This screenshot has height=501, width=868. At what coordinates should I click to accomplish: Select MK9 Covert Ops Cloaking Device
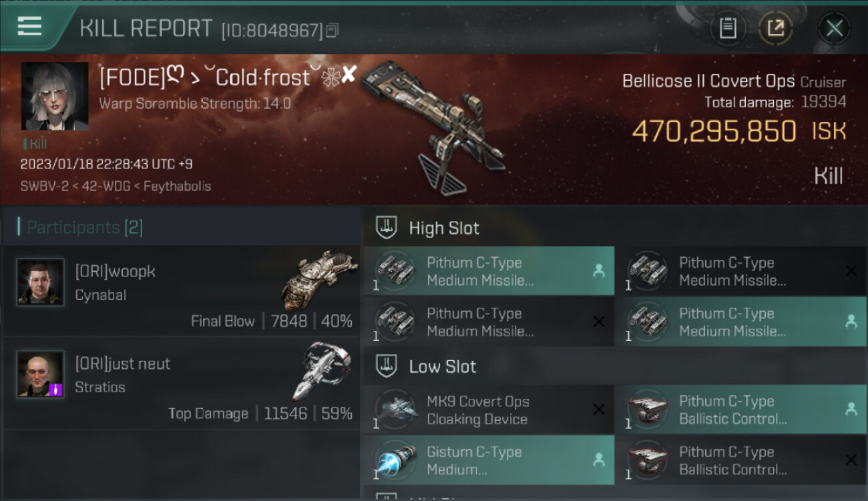coord(489,410)
